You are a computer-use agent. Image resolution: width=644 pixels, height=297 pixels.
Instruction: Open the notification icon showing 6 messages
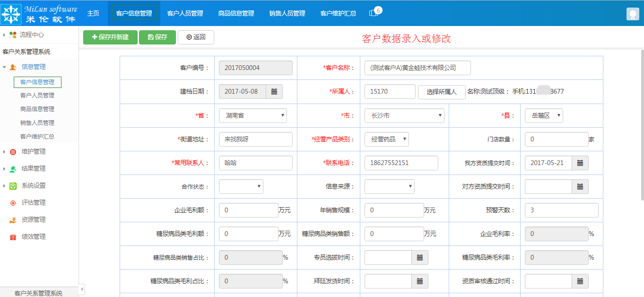point(373,14)
